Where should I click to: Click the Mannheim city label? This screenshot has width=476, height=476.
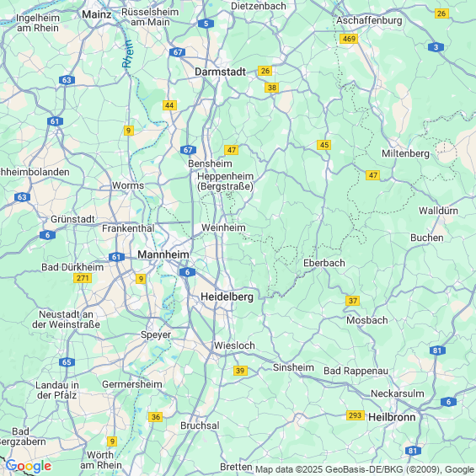coord(163,254)
